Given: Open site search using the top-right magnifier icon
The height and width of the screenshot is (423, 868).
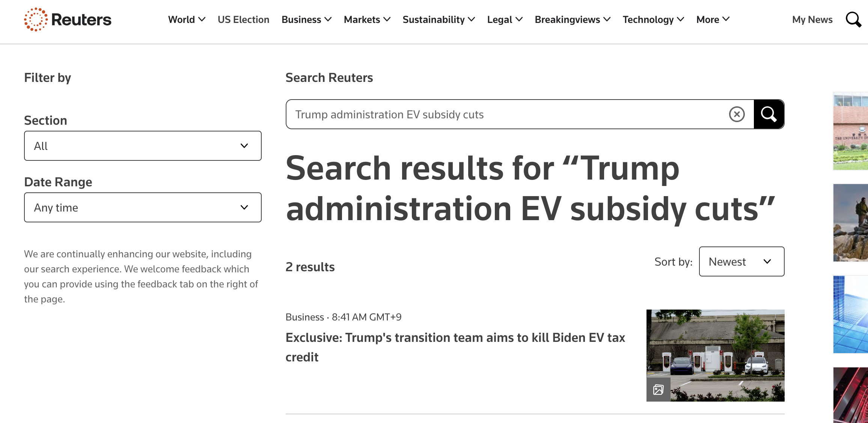Looking at the screenshot, I should tap(853, 20).
